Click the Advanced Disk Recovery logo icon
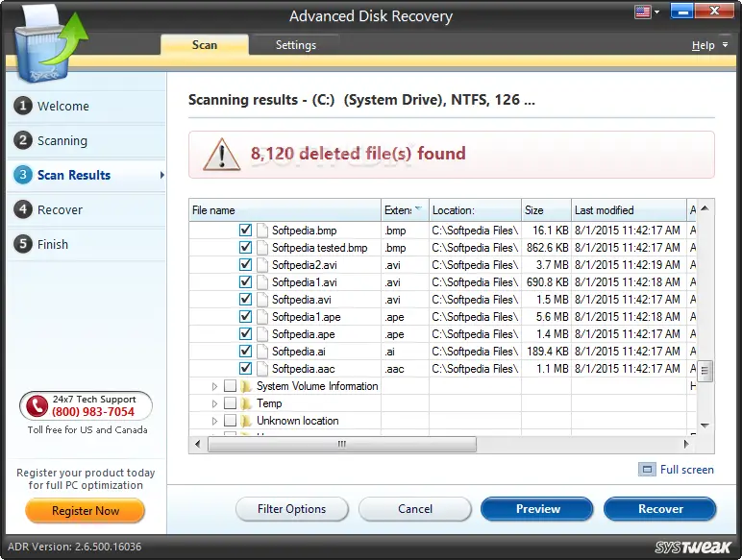 coord(50,44)
